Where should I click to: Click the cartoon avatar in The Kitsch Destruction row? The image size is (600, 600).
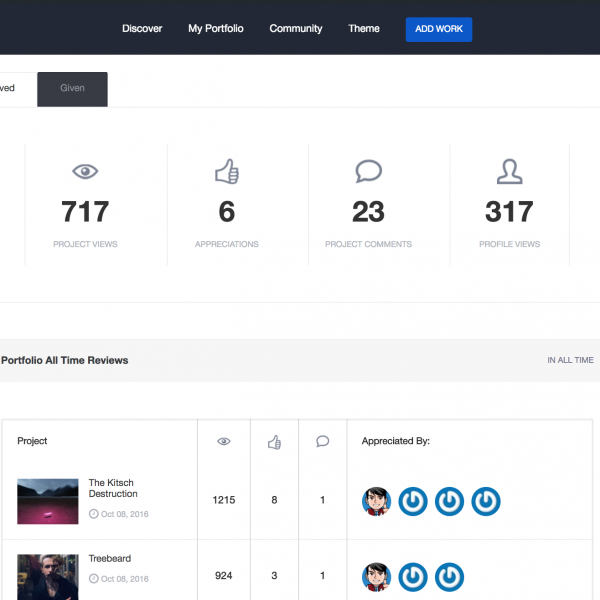[x=377, y=501]
